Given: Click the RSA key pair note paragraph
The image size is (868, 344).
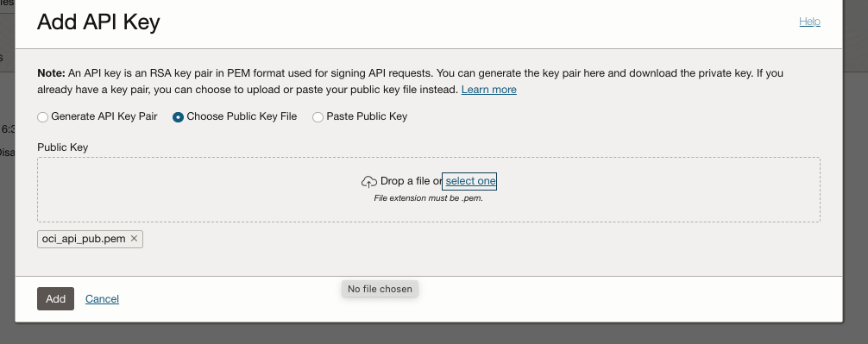Looking at the screenshot, I should 410,81.
